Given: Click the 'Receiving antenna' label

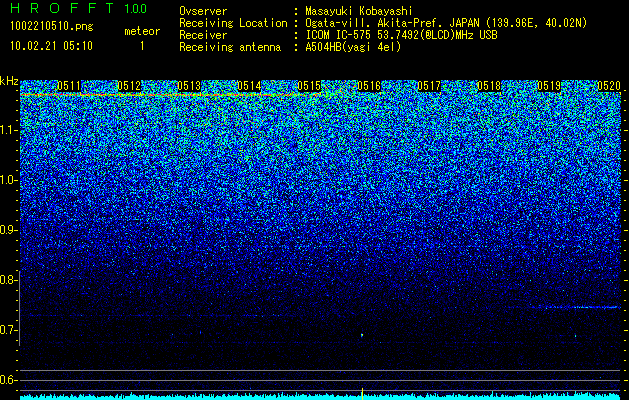Looking at the screenshot, I should pos(230,47).
